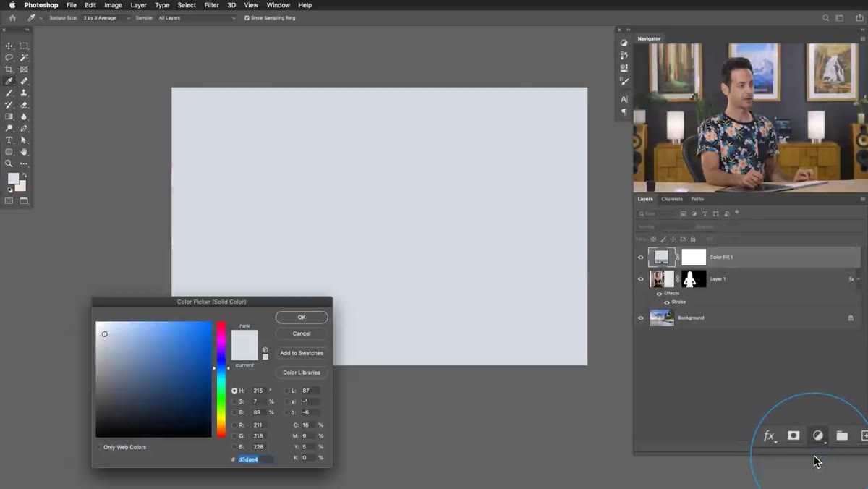This screenshot has height=489, width=868.
Task: Select the Pen tool
Action: click(24, 128)
